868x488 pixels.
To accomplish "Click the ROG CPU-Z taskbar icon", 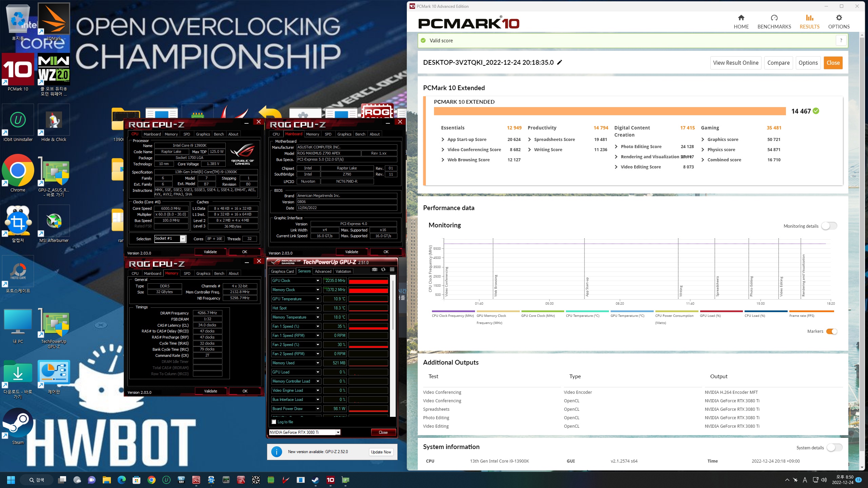I will click(196, 480).
